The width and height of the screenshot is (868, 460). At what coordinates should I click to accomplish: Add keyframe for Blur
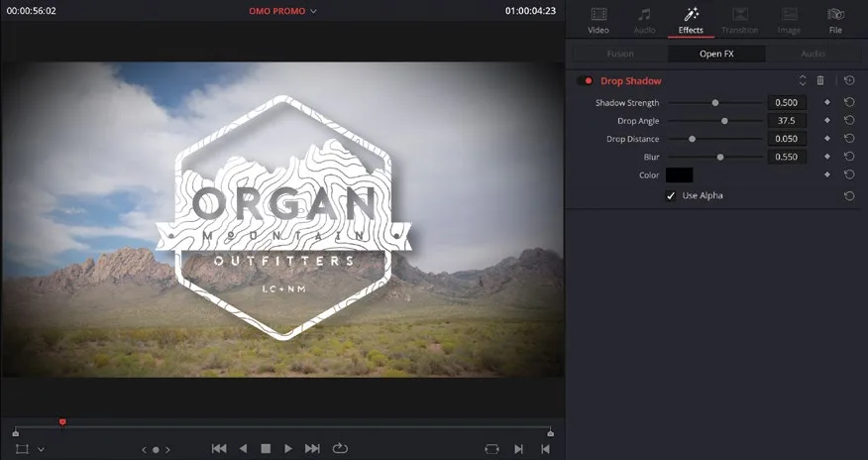(827, 157)
